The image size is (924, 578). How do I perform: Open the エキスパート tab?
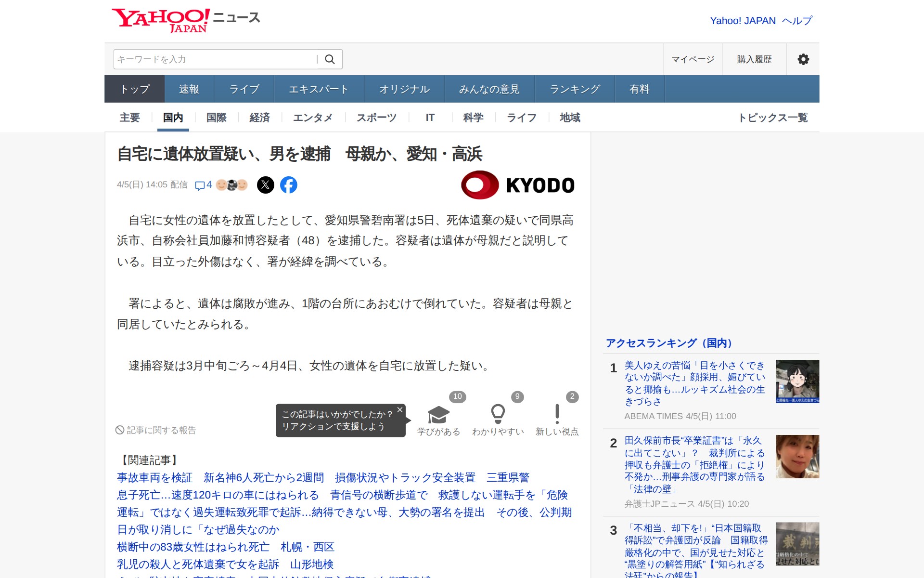[319, 89]
